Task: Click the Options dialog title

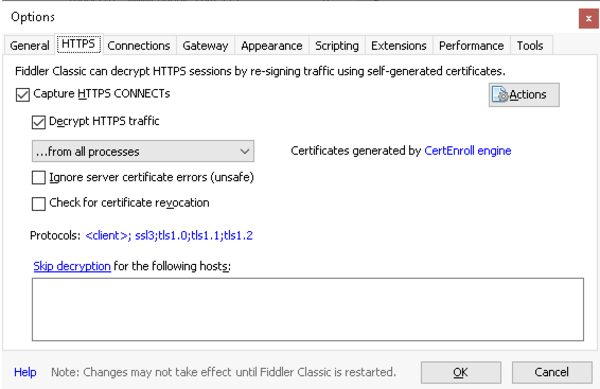Action: pos(33,17)
